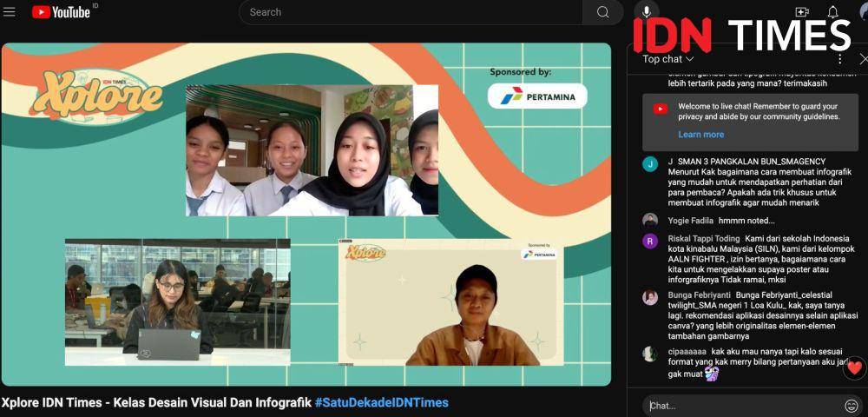868x417 pixels.
Task: Click the Pertamina sponsor logo in video
Action: coord(537,96)
